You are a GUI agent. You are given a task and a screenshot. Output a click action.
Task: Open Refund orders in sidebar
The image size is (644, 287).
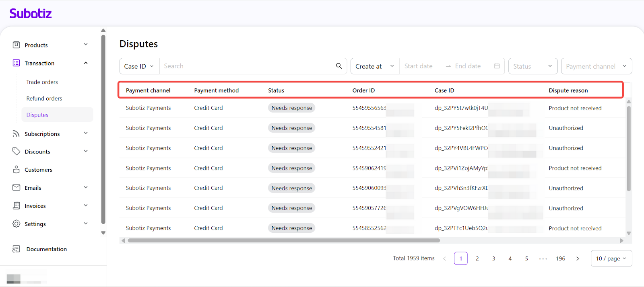coord(44,98)
